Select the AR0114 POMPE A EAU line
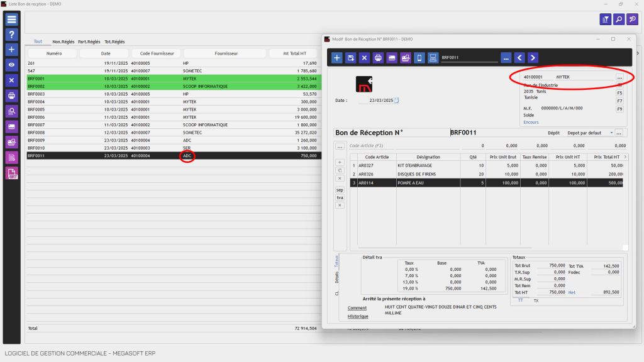Screen dimensions: 644x362 [x=487, y=183]
